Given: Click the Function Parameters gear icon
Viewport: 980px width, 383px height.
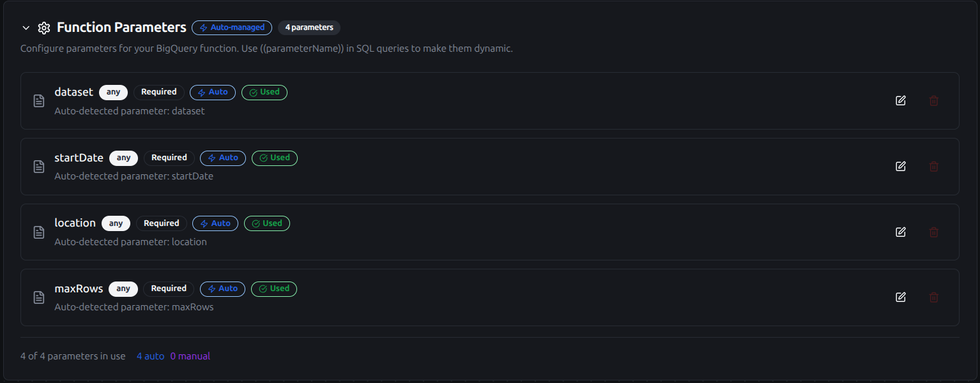Looking at the screenshot, I should point(44,28).
